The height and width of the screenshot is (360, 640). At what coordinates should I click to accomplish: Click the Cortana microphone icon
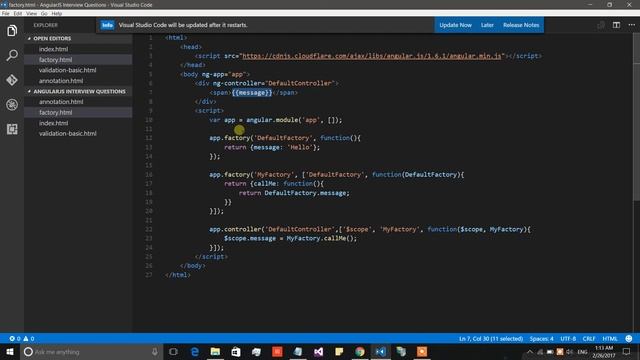[x=155, y=351]
